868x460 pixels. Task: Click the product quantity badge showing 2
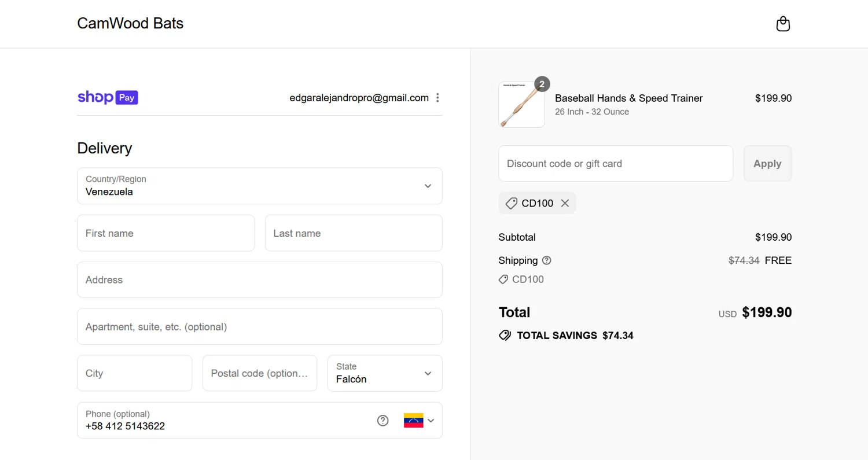pos(542,84)
